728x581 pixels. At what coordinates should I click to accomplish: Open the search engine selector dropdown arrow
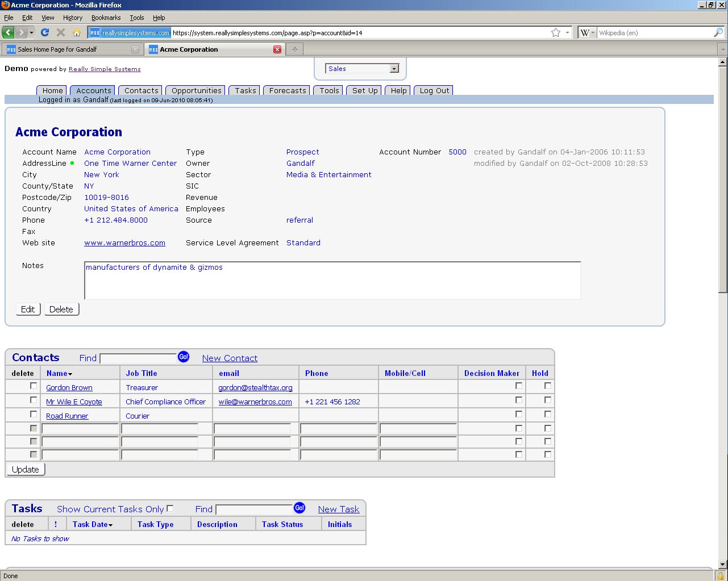(593, 32)
